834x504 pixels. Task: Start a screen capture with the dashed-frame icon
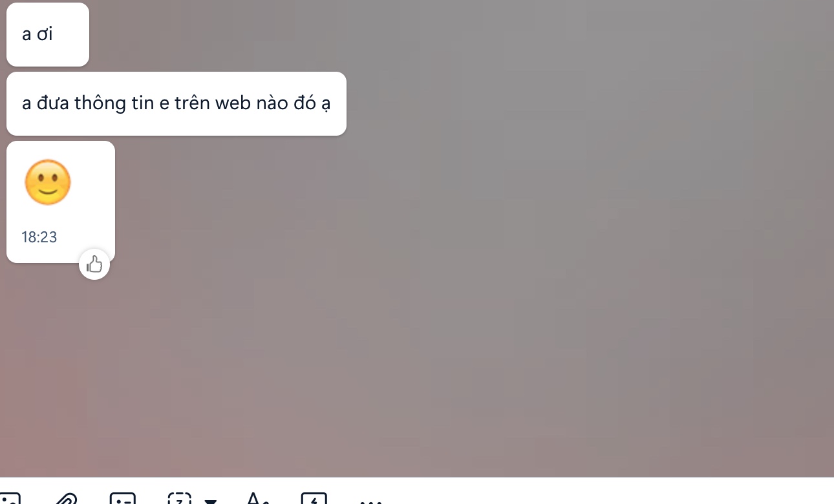click(180, 499)
